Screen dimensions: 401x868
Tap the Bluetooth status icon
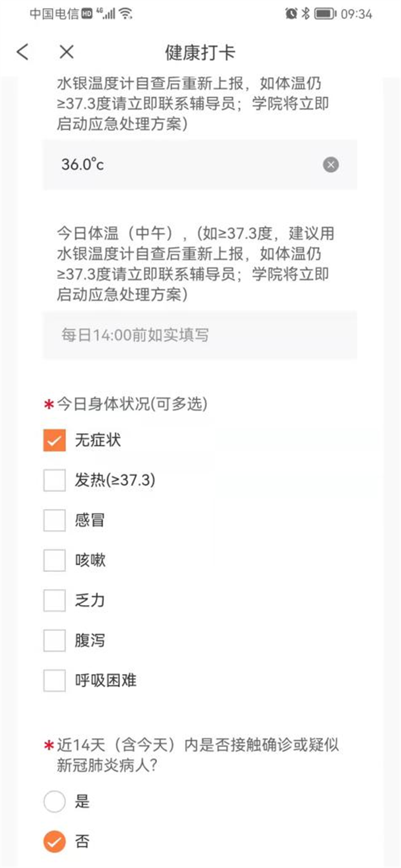tap(306, 14)
